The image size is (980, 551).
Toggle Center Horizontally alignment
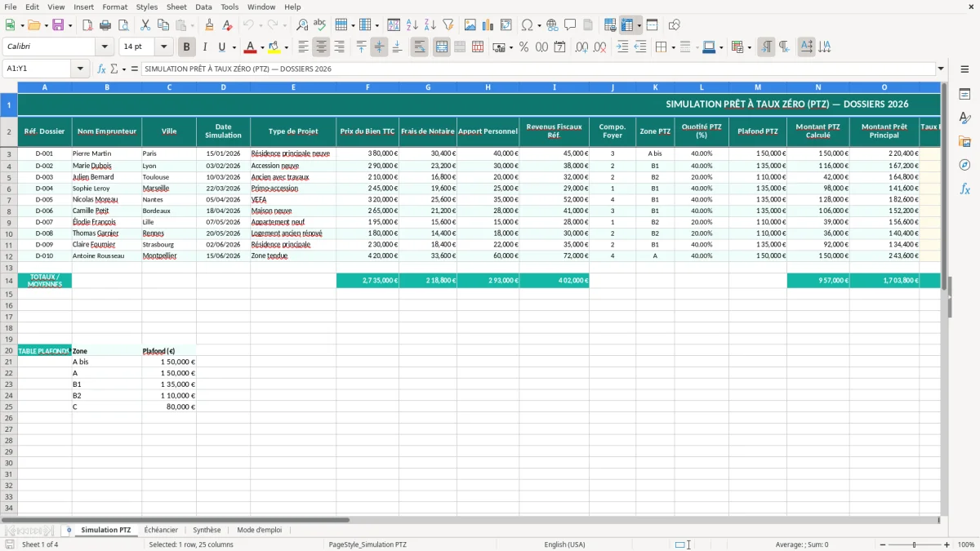[x=321, y=47]
